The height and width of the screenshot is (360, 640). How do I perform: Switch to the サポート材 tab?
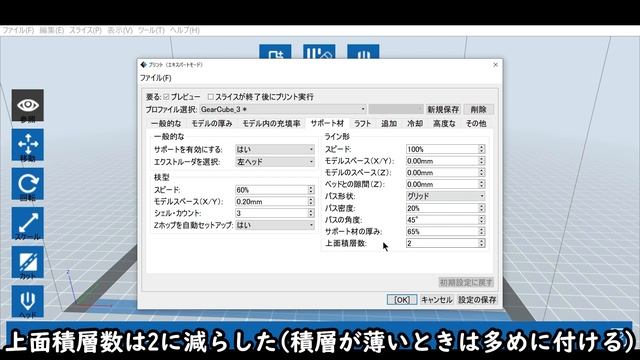(327, 123)
